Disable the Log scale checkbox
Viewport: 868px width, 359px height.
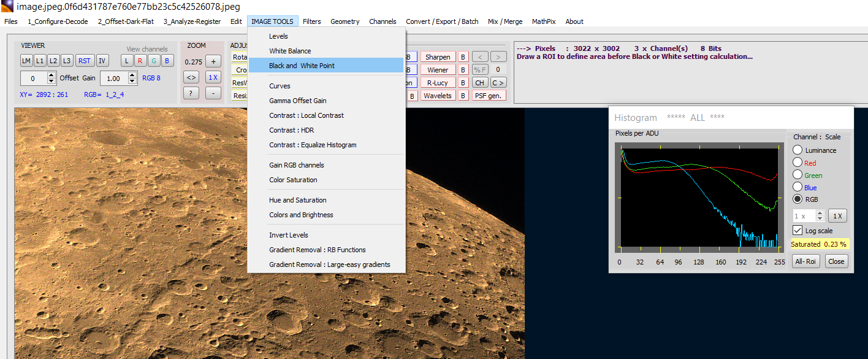pos(798,231)
